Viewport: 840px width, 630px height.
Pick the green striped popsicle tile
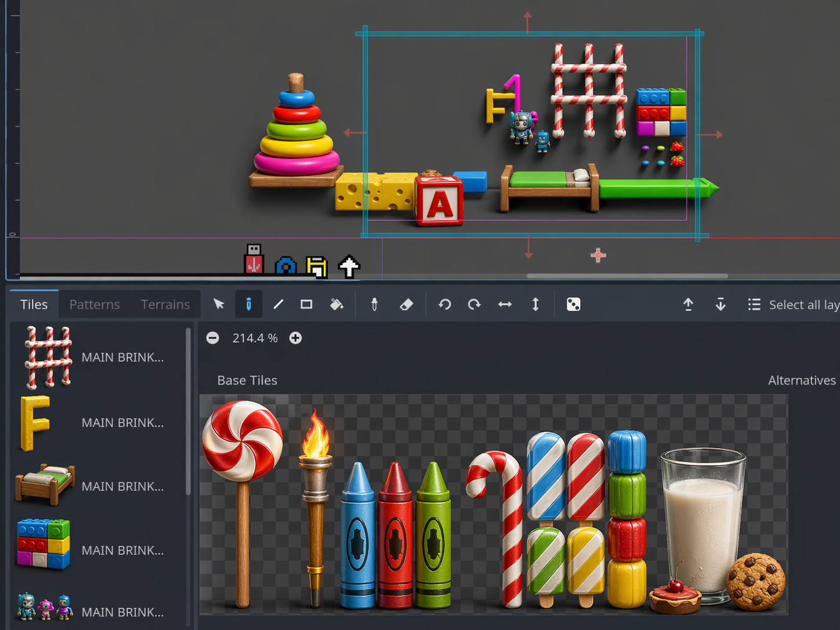click(x=545, y=567)
